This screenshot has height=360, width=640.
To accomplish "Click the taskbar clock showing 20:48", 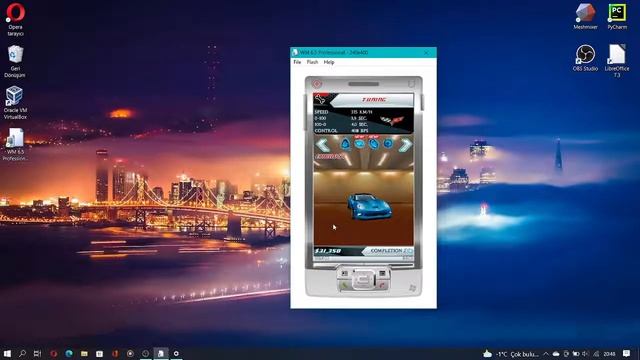I will pyautogui.click(x=609, y=354).
